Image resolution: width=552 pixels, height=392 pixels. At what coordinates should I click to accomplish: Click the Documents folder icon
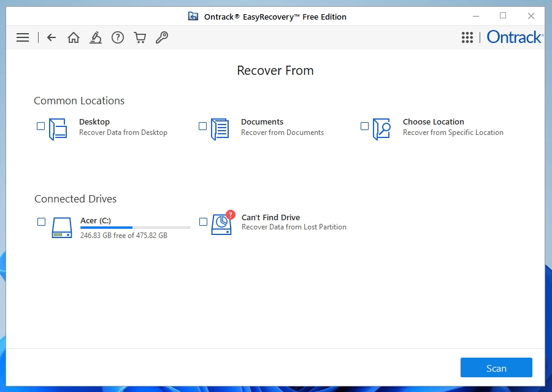220,129
